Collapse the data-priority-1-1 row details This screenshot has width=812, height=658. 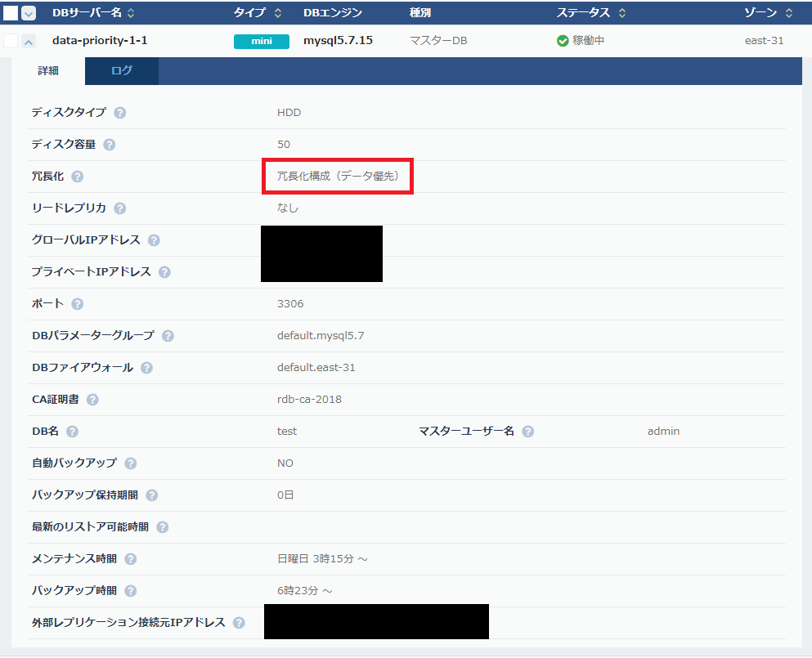pos(29,42)
